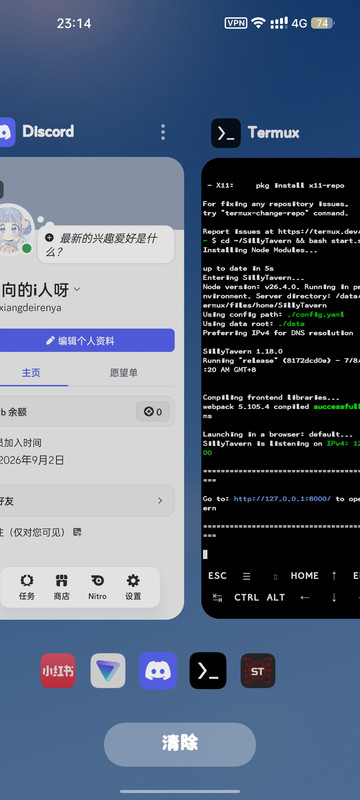Open http://127.0.0.1:8000/ link in Termux
This screenshot has width=360, height=800.
point(282,498)
